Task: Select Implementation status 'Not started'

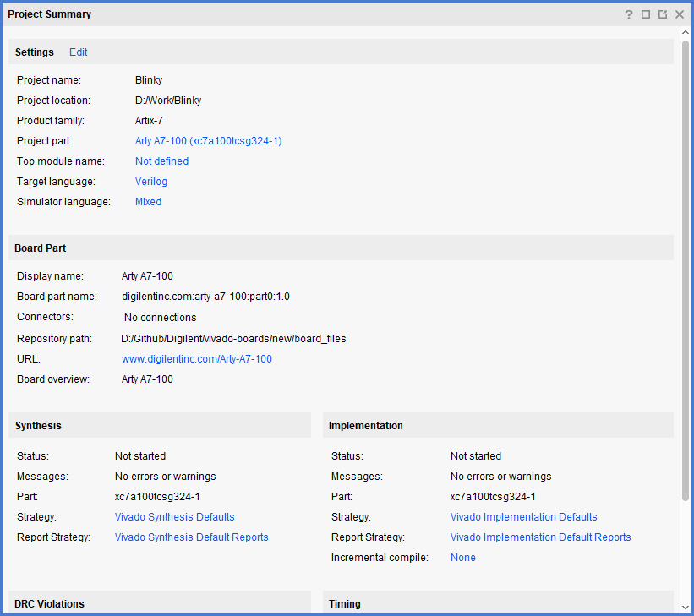Action: pyautogui.click(x=476, y=456)
